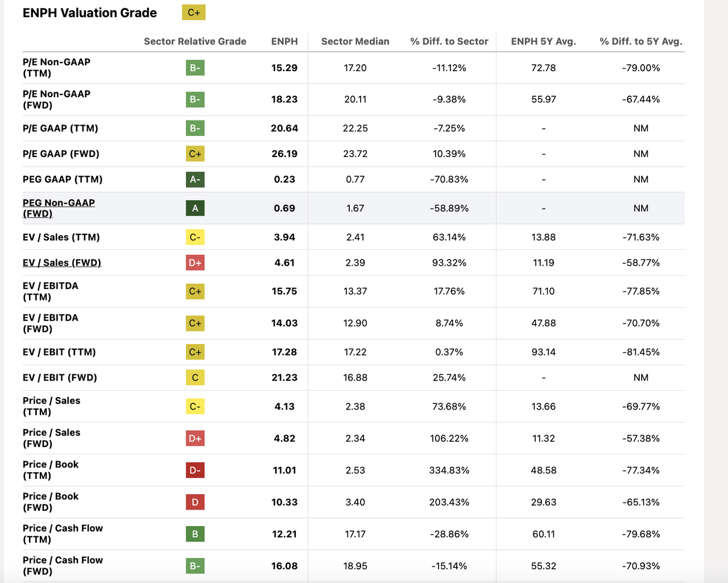Click the 63.14% sector difference value
This screenshot has width=728, height=583.
[x=449, y=237]
